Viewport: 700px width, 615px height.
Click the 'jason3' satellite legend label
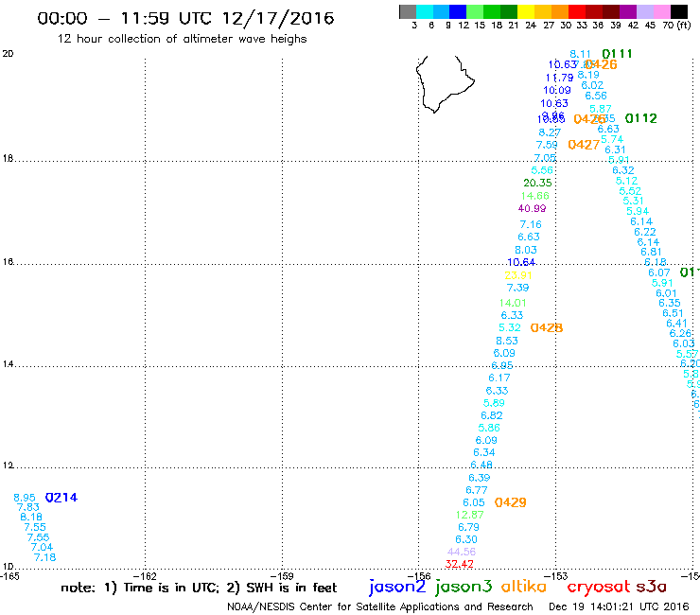point(464,587)
